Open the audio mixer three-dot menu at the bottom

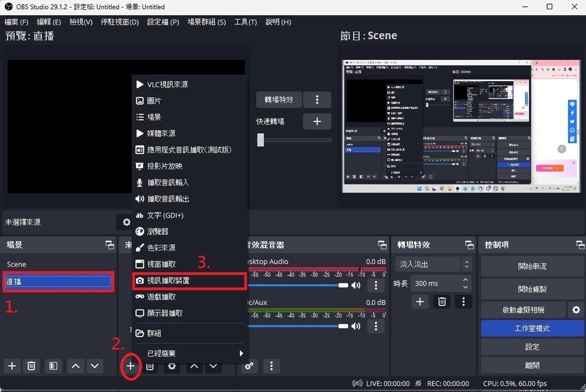coord(271,366)
